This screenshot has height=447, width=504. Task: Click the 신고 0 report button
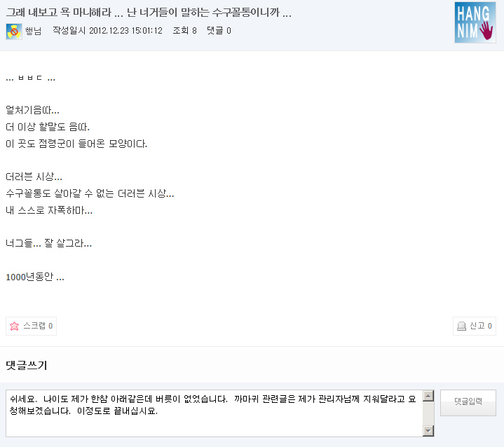475,326
